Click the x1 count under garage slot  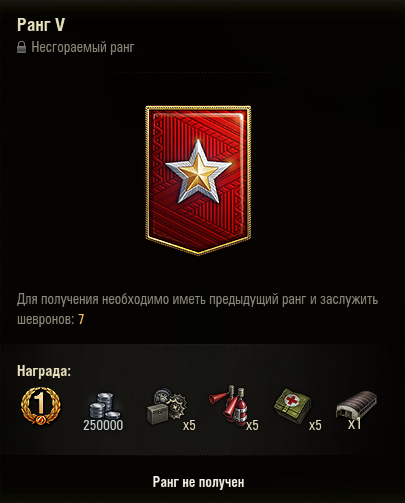click(355, 424)
